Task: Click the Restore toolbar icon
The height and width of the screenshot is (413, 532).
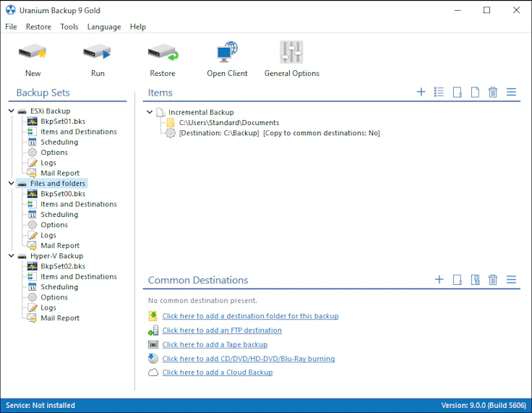Action: click(163, 52)
